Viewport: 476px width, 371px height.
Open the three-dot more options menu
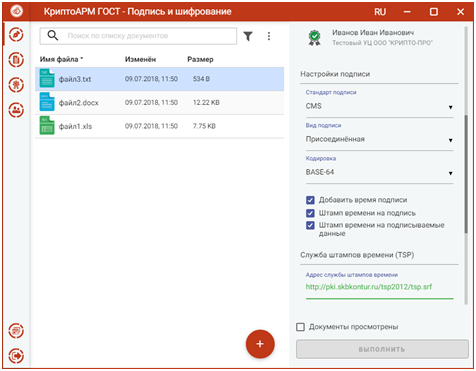[x=269, y=36]
